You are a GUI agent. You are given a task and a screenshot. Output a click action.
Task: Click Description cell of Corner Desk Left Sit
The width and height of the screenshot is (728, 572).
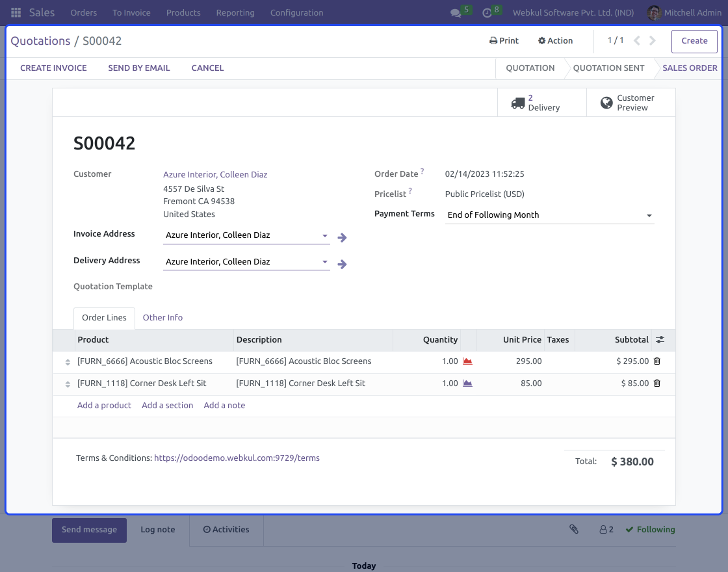click(300, 383)
